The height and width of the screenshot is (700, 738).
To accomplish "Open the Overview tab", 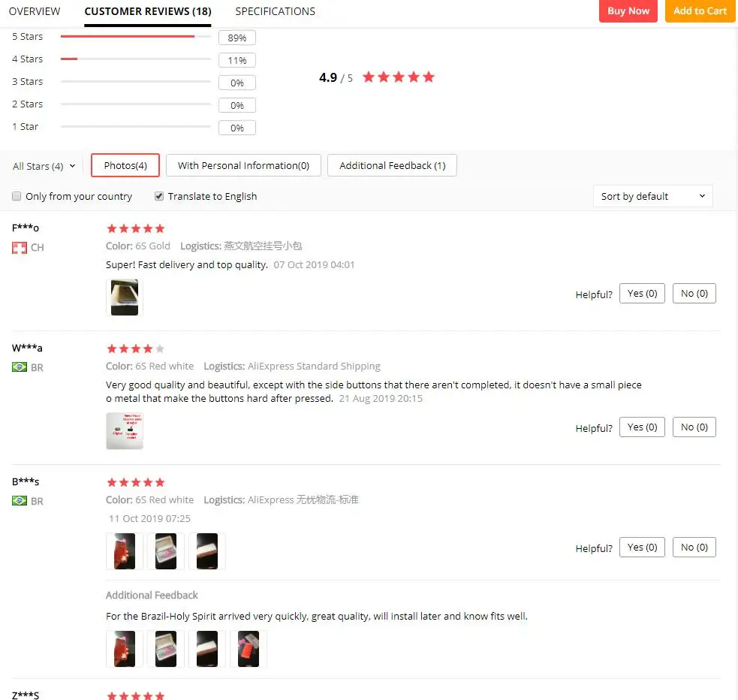I will click(x=35, y=11).
